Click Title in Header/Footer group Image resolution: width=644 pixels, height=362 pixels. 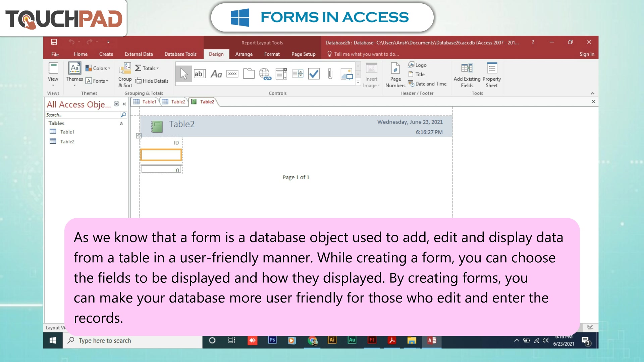[x=416, y=75]
